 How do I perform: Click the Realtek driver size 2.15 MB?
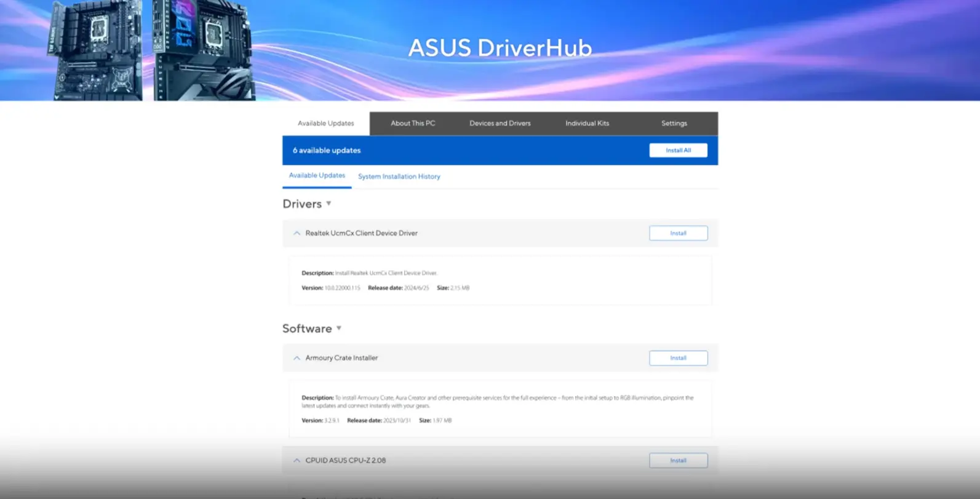pos(460,288)
